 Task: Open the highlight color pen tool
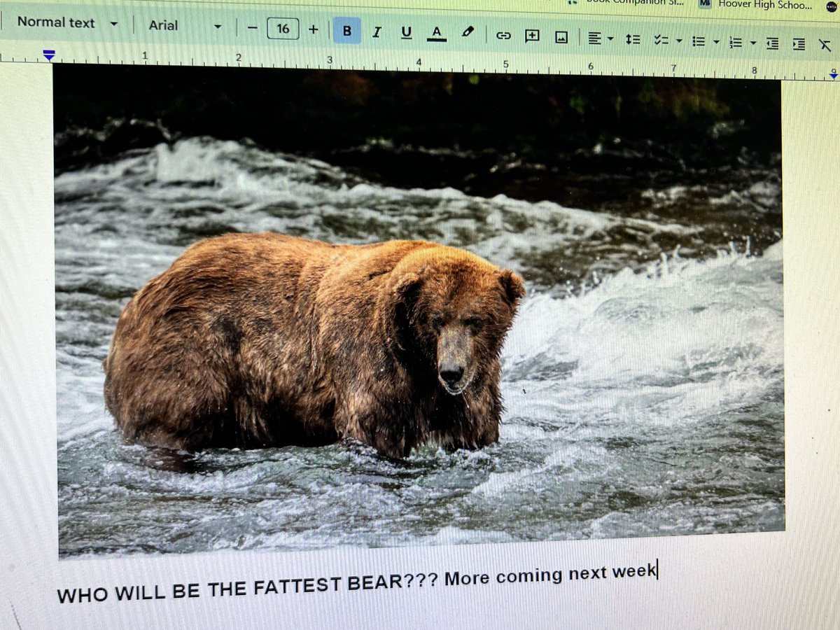(468, 33)
